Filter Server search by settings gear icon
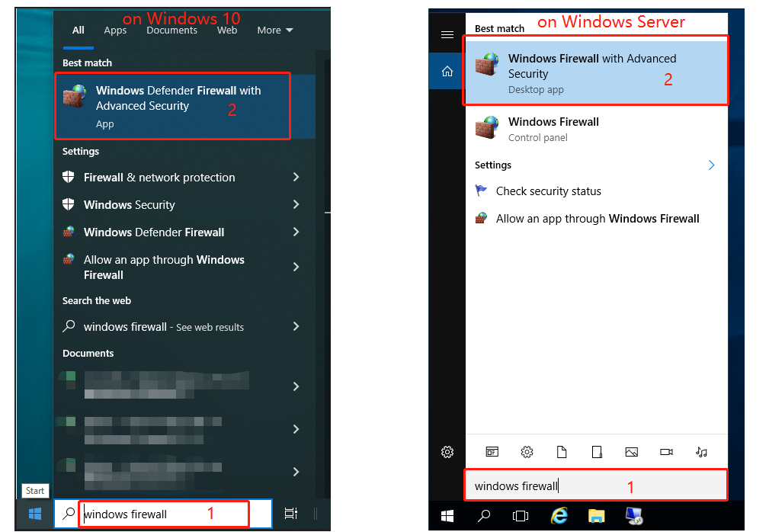Viewport: 769px width, 532px height. 527,452
